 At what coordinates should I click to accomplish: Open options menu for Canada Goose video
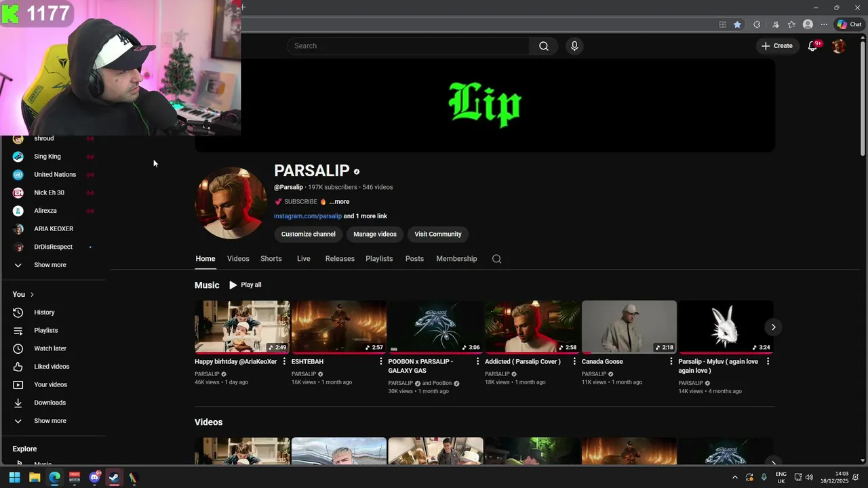[671, 362]
